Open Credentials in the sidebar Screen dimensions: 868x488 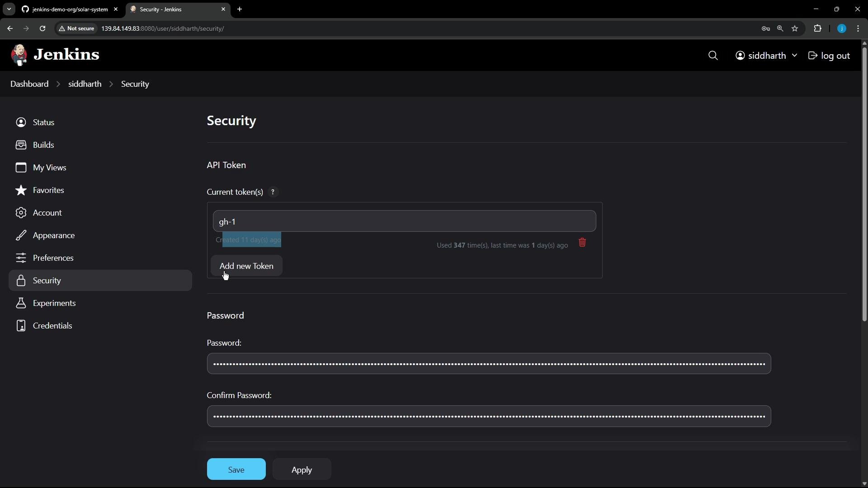100,326
